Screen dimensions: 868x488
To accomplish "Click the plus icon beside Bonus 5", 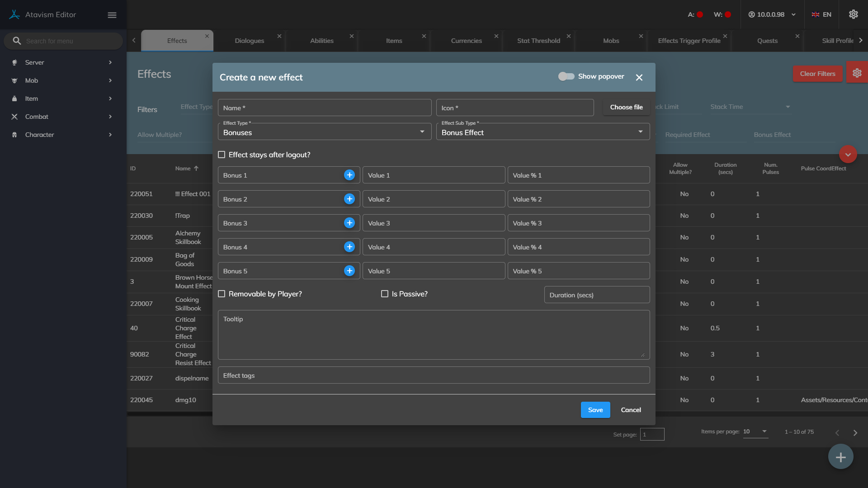I will point(349,271).
